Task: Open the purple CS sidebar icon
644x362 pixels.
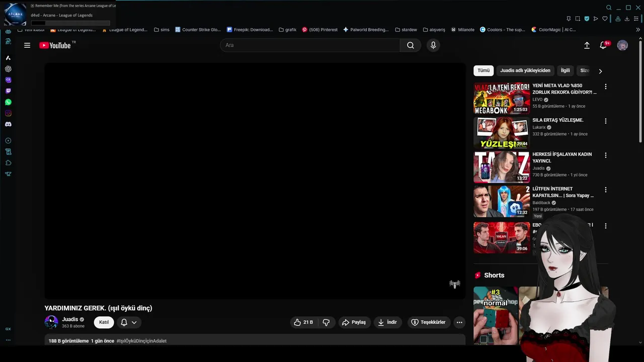Action: 8,80
